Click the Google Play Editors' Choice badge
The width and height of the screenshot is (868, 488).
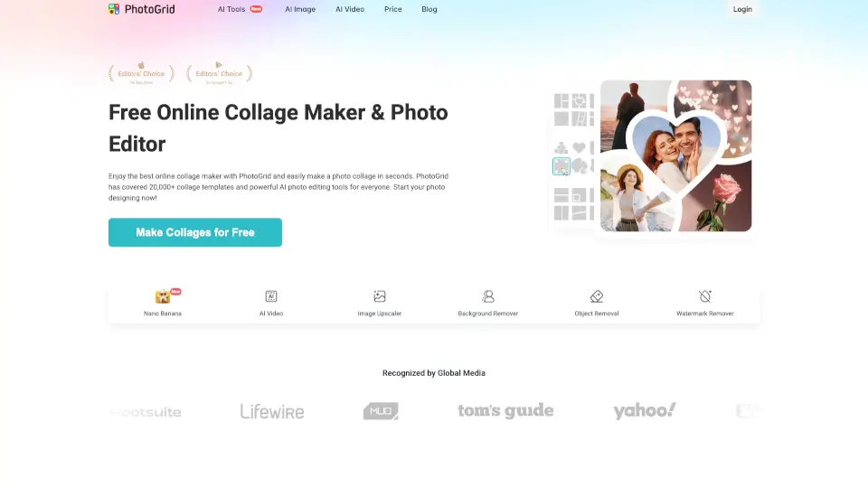coord(219,73)
